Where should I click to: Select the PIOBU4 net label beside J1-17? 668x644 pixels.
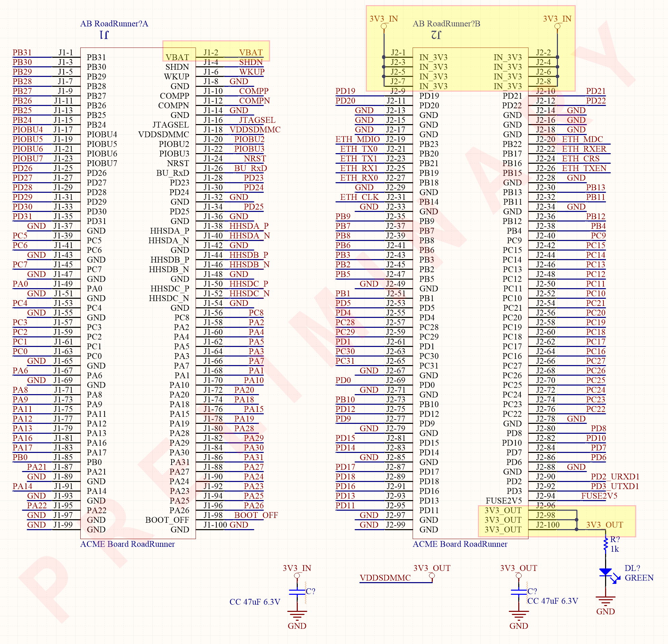[28, 130]
